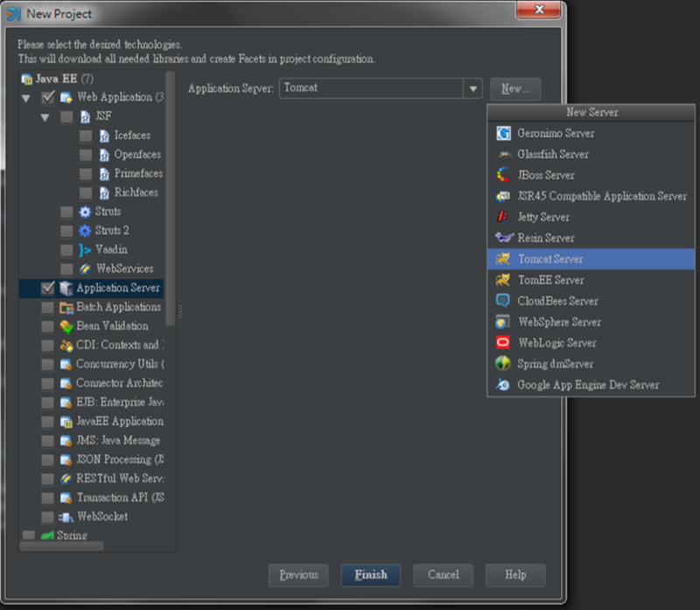Click the horizontal scrollbar under technologies list
The width and height of the screenshot is (700, 610).
pyautogui.click(x=61, y=546)
